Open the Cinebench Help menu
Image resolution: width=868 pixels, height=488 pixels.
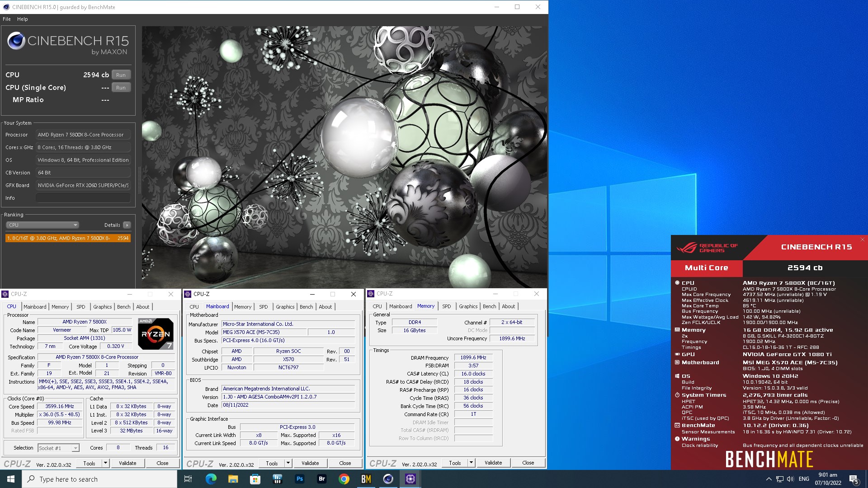point(23,19)
